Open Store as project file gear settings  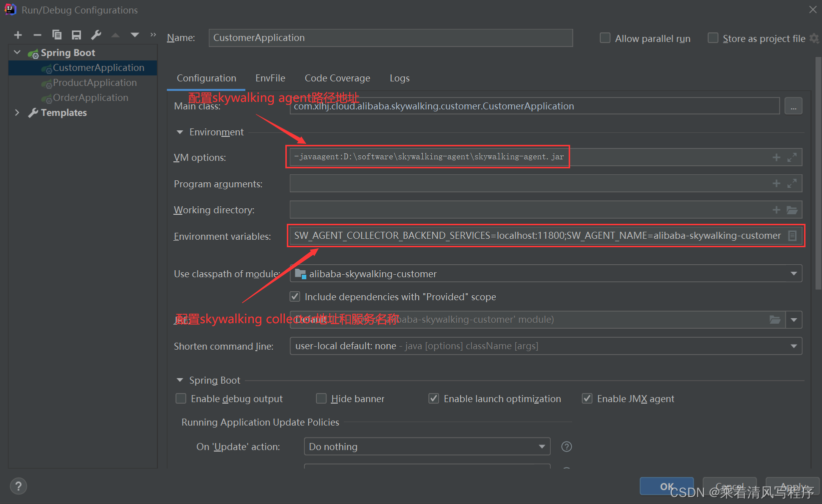coord(815,38)
